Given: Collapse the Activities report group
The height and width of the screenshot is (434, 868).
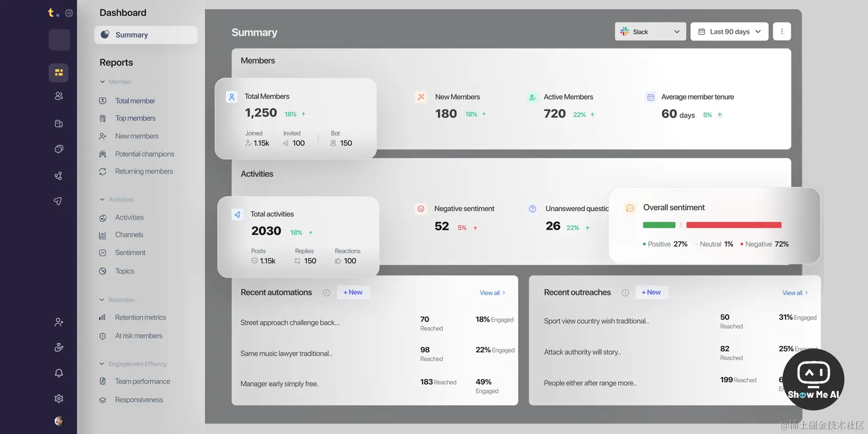Looking at the screenshot, I should pos(102,199).
